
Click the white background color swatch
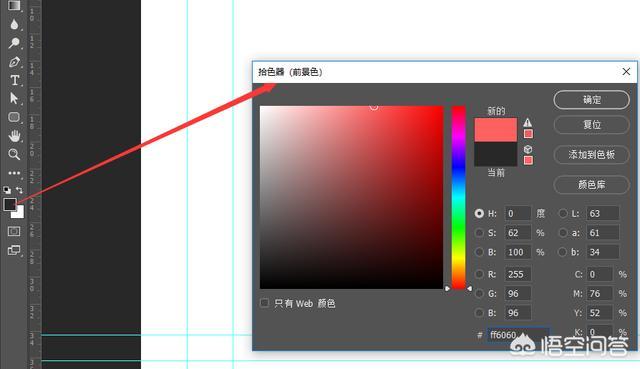pos(19,213)
